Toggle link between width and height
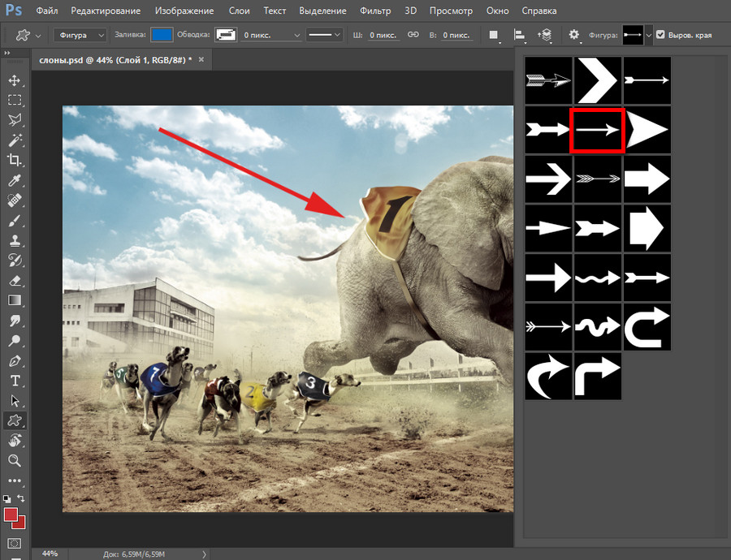This screenshot has width=731, height=560. tap(413, 35)
